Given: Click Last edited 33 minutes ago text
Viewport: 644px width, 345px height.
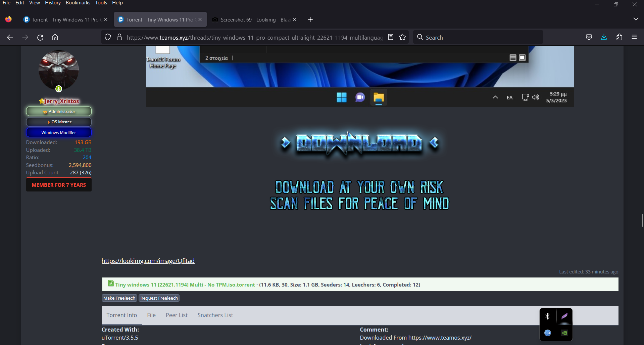Looking at the screenshot, I should [x=589, y=272].
